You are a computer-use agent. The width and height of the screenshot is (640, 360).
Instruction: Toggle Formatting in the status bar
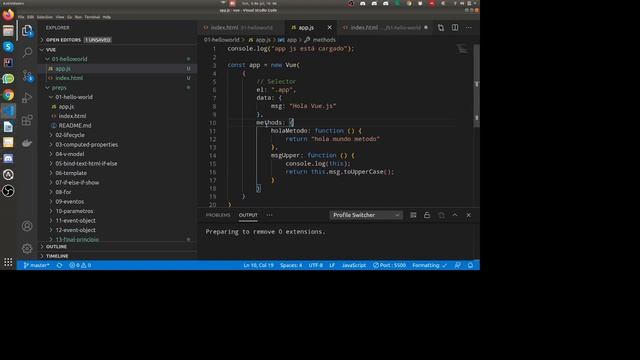point(429,265)
